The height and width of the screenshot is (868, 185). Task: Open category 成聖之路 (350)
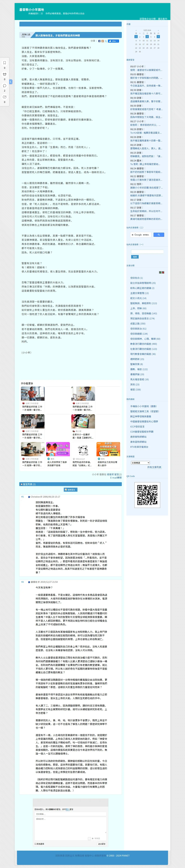click(x=138, y=324)
